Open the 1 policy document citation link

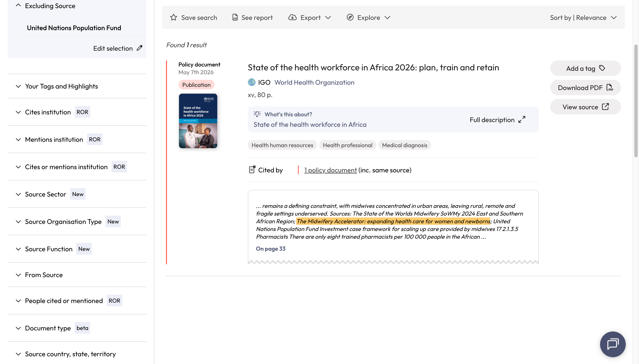pos(330,170)
